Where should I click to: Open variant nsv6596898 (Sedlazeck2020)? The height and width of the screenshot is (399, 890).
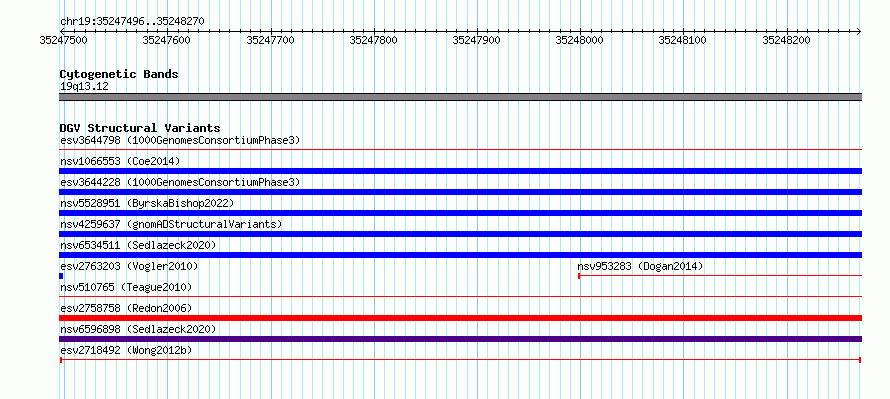(138, 329)
